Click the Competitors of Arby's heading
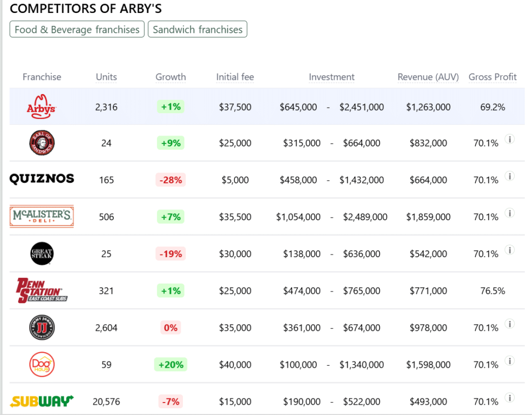The image size is (532, 415). pyautogui.click(x=86, y=8)
